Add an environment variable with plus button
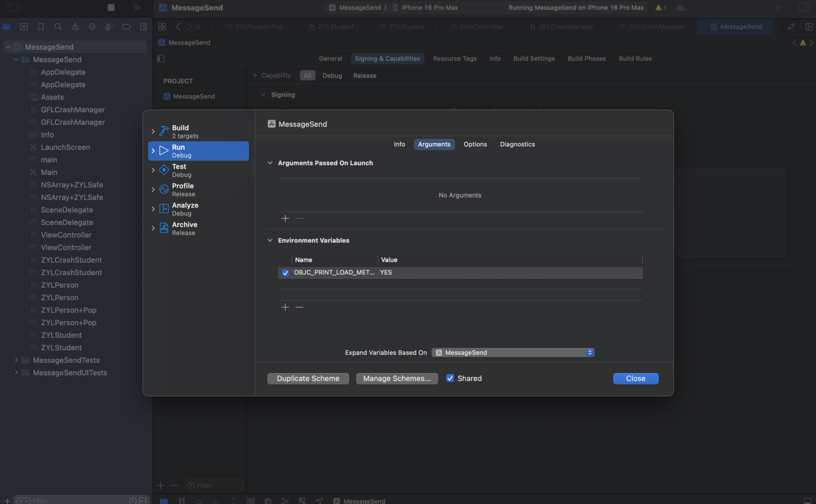The width and height of the screenshot is (816, 504). (285, 307)
